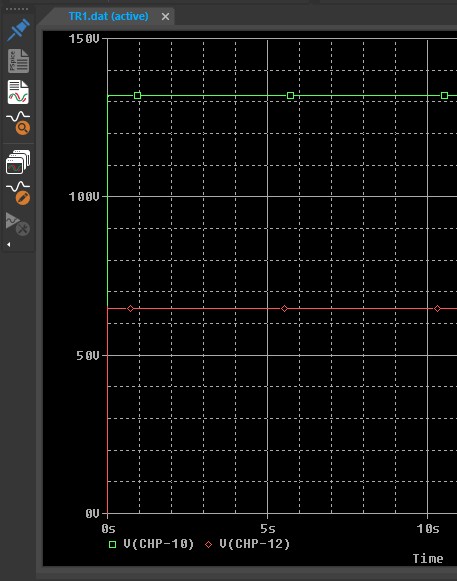Open the PSpice netlist document icon
The image size is (457, 581).
18,61
